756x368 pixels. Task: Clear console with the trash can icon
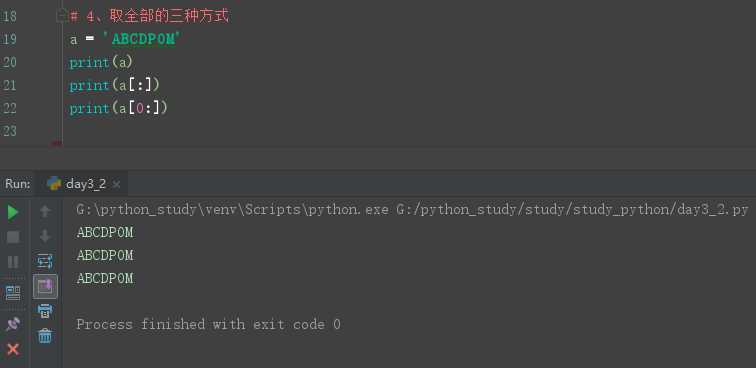click(45, 336)
